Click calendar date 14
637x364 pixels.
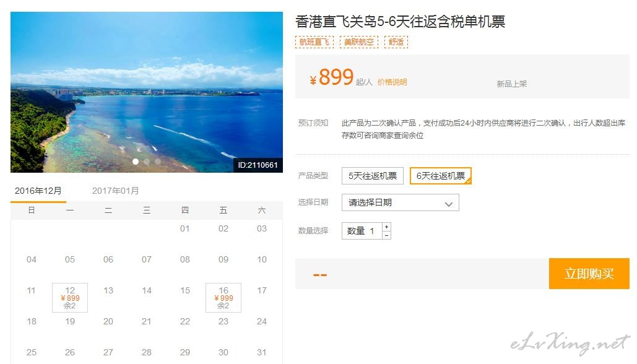[147, 290]
